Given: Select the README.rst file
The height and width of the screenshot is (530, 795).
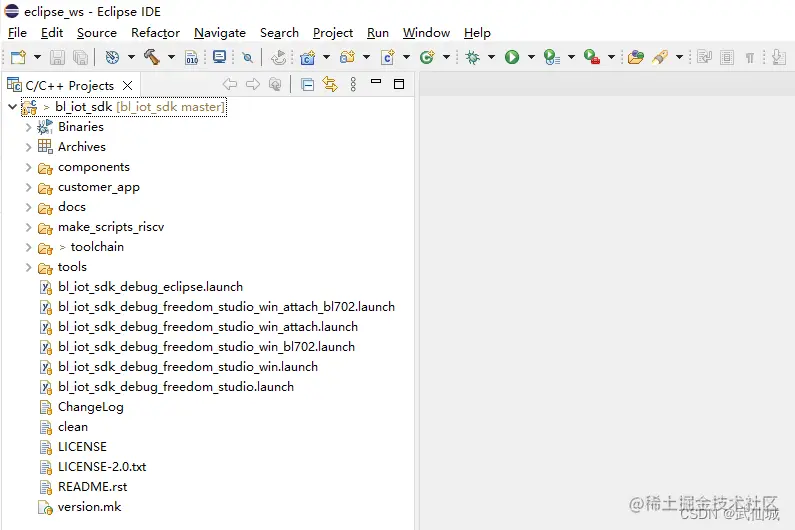Looking at the screenshot, I should (92, 487).
